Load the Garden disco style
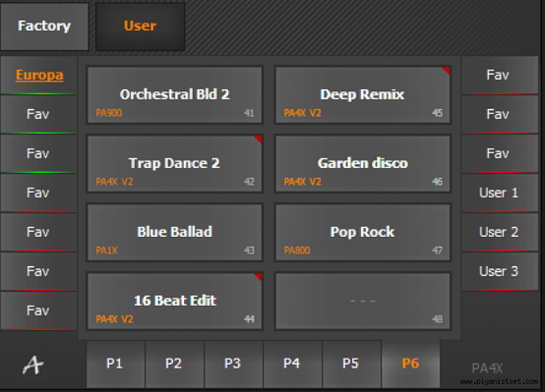The height and width of the screenshot is (392, 545). 362,163
